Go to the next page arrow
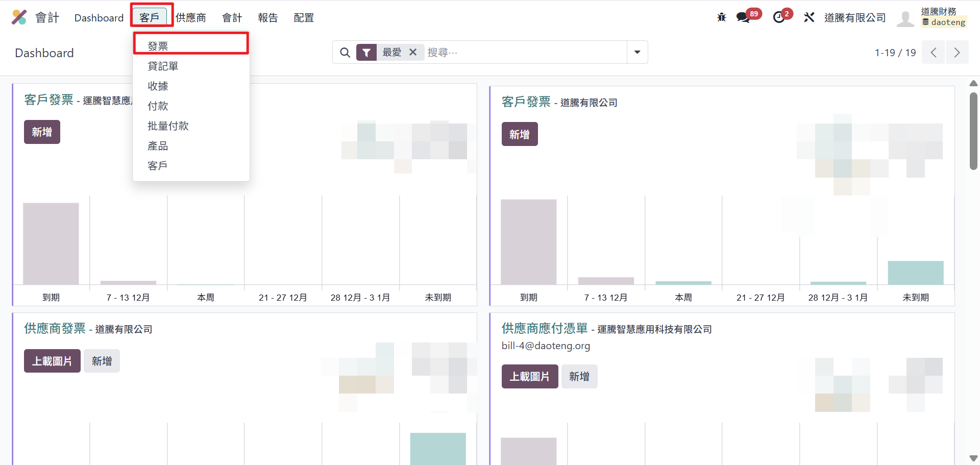Viewport: 980px width, 465px height. click(957, 53)
